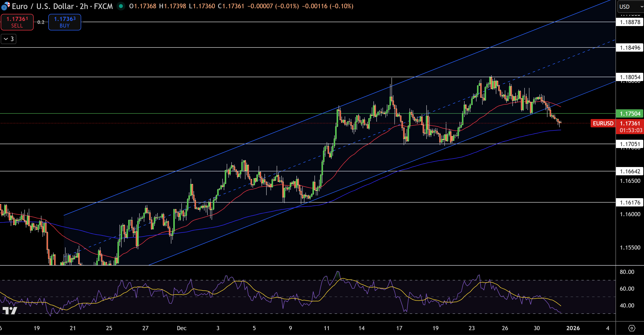Click the green market status dot

coord(121,6)
